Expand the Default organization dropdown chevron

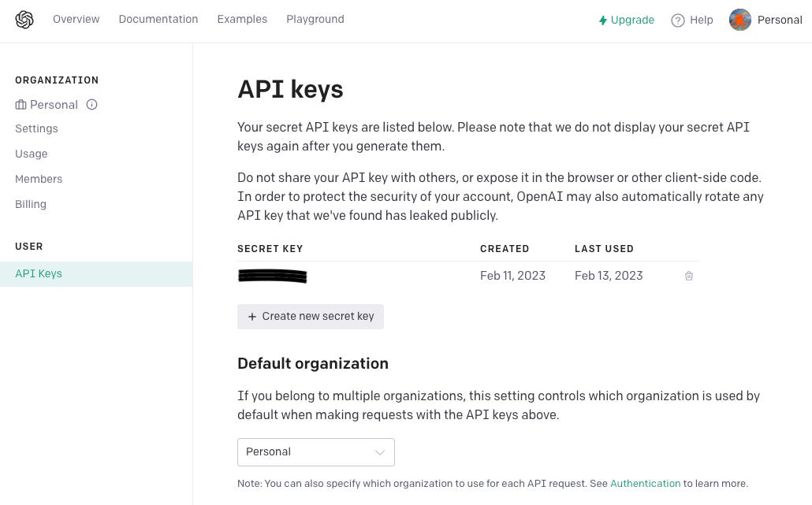379,452
